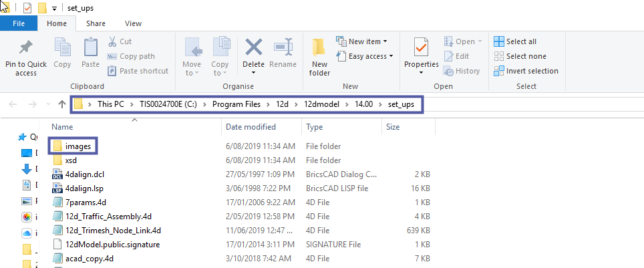Expand the Properties dropdown arrow
644x268 pixels.
422,73
